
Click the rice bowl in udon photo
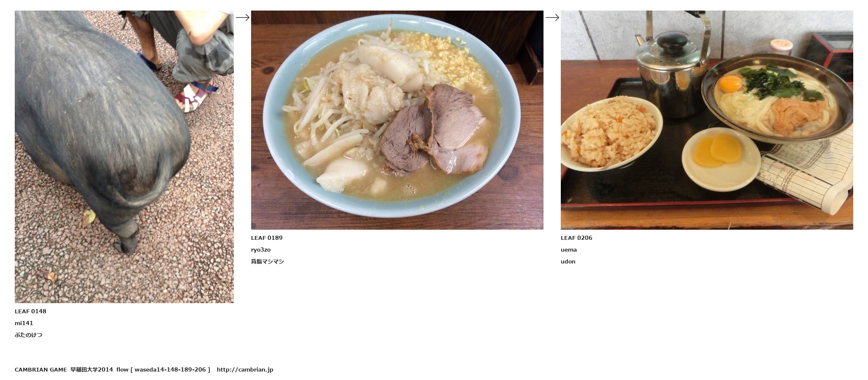611,133
